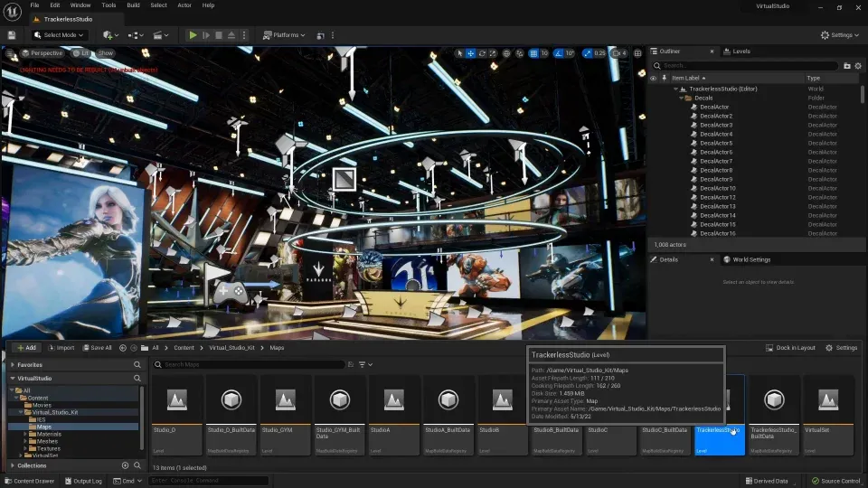Switch to the Levels tab
This screenshot has width=868, height=488.
[741, 52]
